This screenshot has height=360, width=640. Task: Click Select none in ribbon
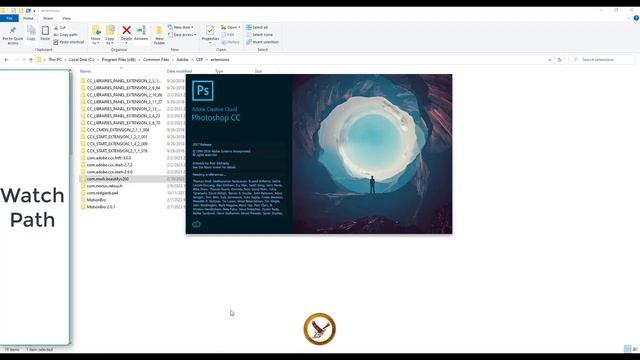tap(260, 35)
